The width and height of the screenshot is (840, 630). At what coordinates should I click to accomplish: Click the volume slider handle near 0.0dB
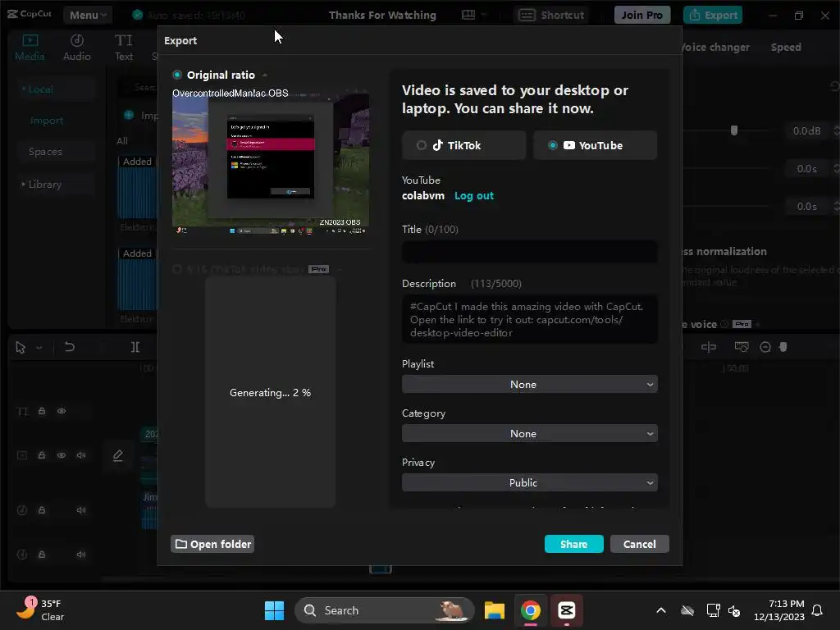click(734, 130)
